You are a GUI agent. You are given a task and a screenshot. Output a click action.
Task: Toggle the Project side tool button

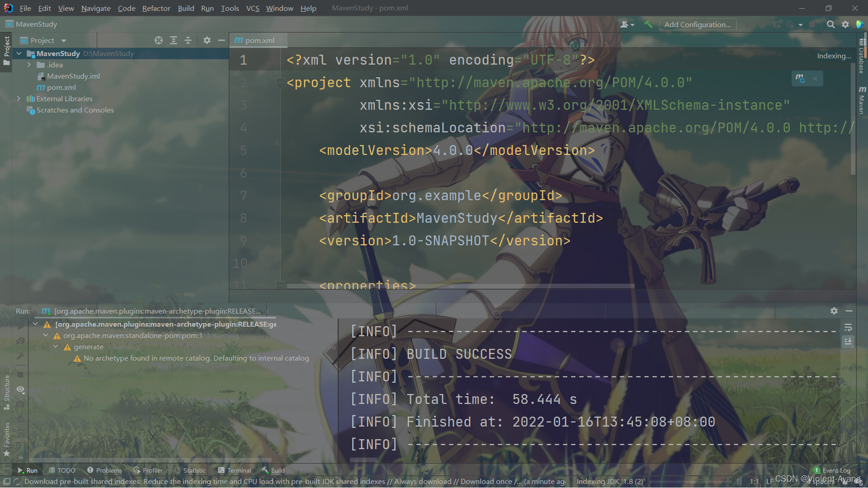(x=6, y=51)
